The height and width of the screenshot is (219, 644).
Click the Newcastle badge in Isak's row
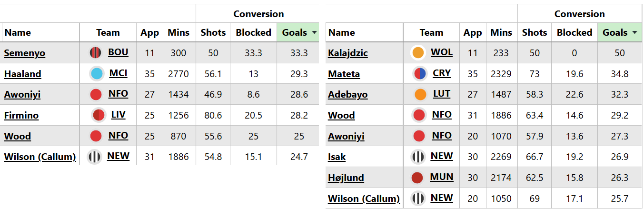[x=418, y=157]
